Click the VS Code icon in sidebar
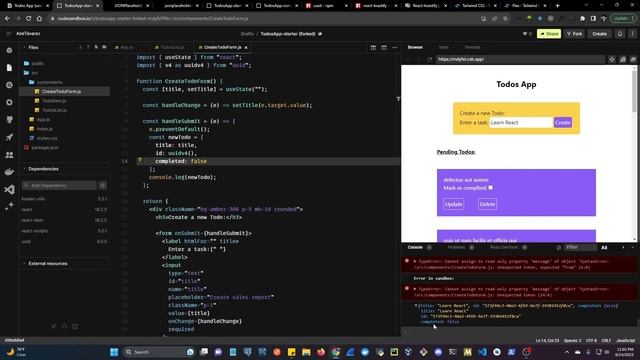The width and height of the screenshot is (640, 360). click(x=9, y=189)
